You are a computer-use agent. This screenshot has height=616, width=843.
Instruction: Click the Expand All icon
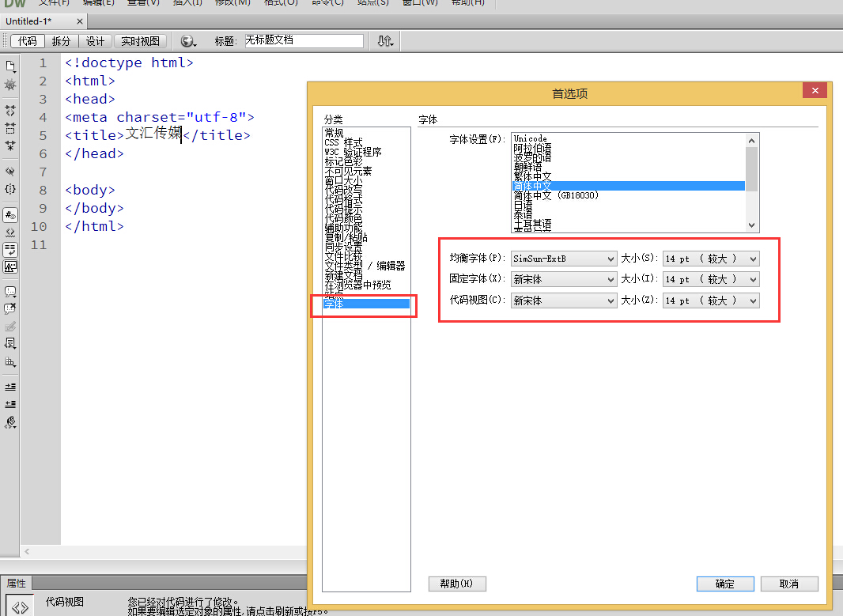point(10,145)
